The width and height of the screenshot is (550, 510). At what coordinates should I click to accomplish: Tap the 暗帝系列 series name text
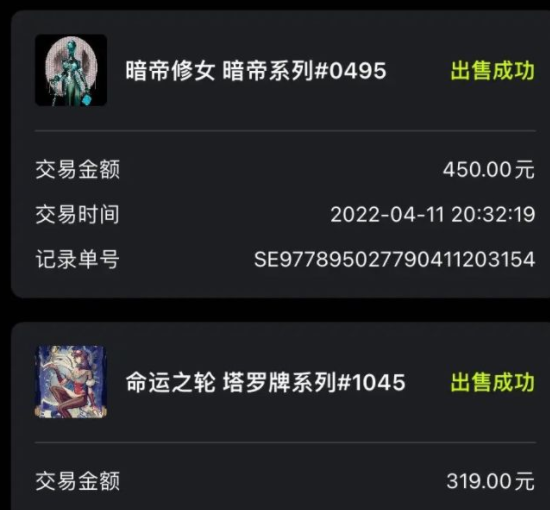(268, 71)
